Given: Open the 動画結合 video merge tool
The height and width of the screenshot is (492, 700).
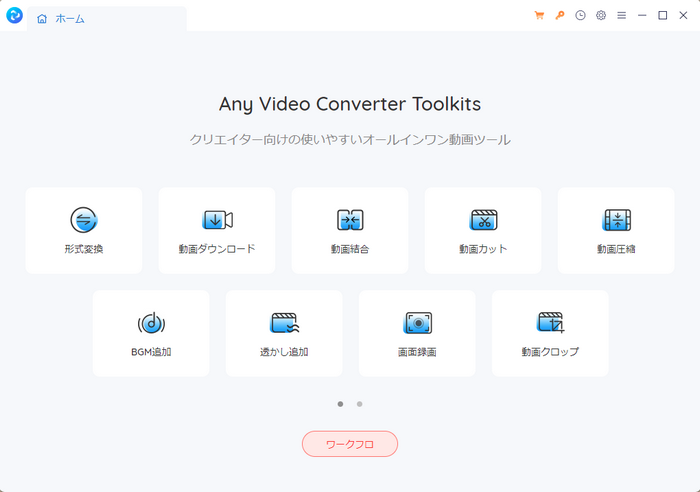Looking at the screenshot, I should (350, 230).
